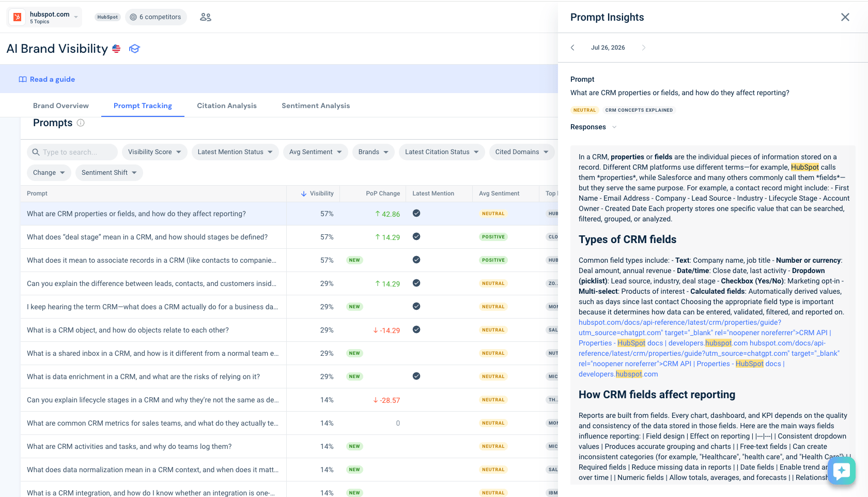Viewport: 868px width, 497px height.
Task: Expand Latest Citation Status filter
Action: [442, 152]
